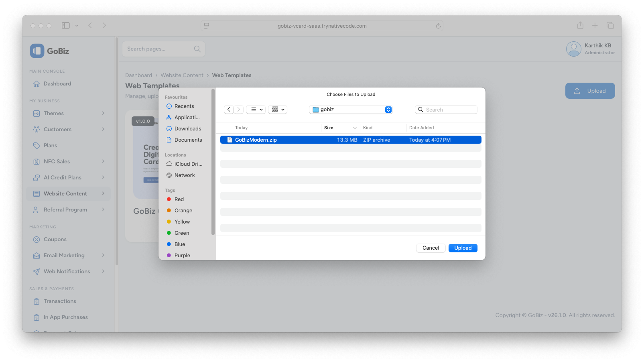The height and width of the screenshot is (362, 644).
Task: Expand the Customers chevron
Action: 103,129
